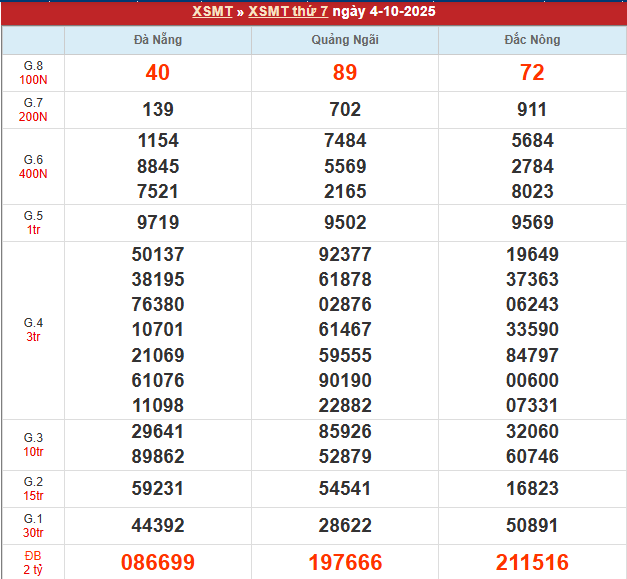Select the Quảng Ngãi column header
This screenshot has height=579, width=627.
click(x=345, y=40)
